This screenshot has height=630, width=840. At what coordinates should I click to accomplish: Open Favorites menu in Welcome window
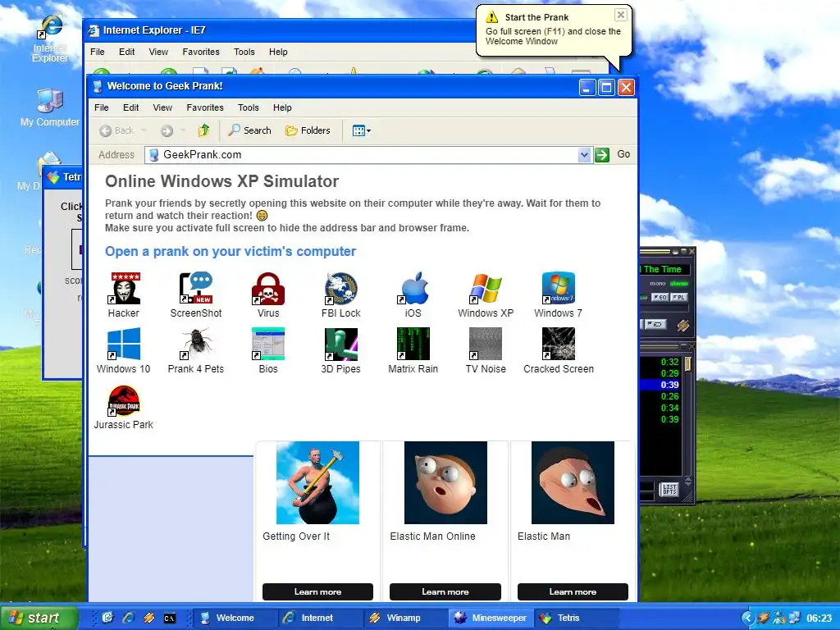click(x=205, y=107)
